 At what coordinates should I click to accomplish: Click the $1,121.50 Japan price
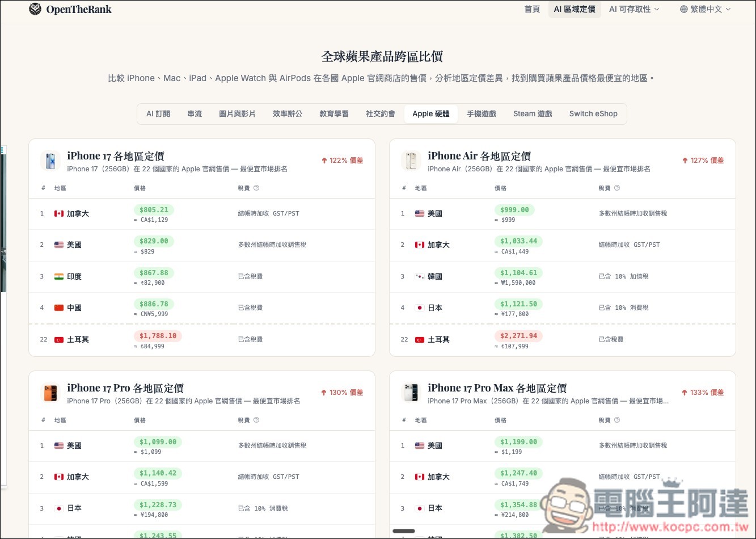(518, 304)
